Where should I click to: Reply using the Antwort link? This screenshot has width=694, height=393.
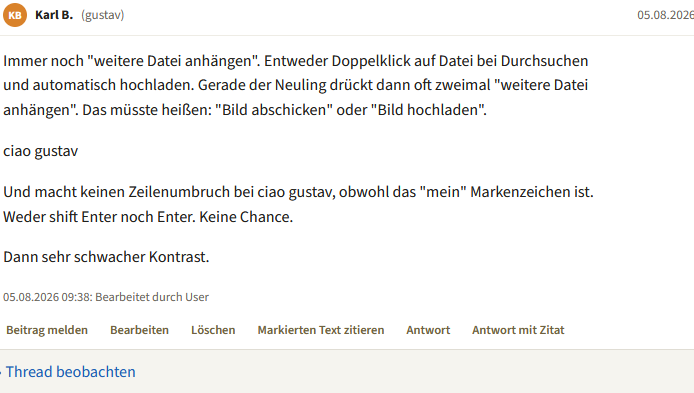[428, 330]
